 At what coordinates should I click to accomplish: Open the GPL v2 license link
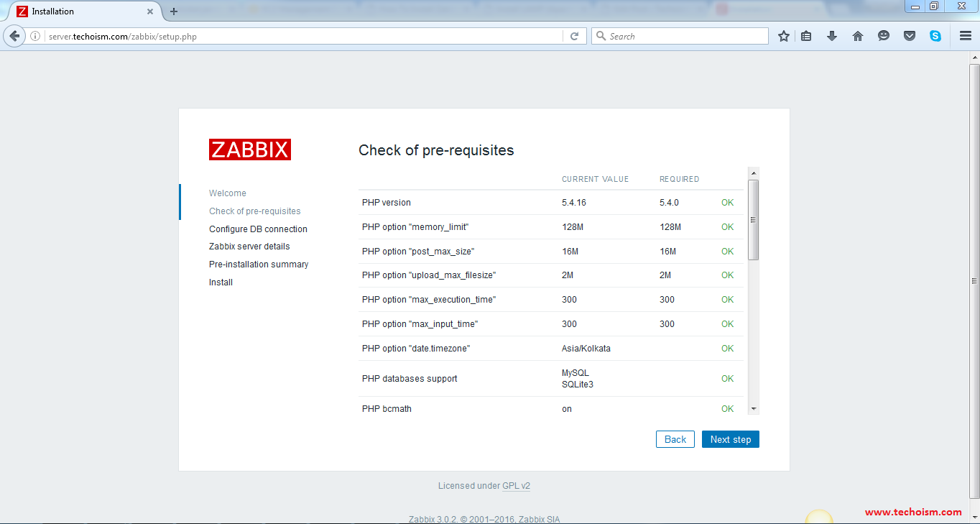(516, 486)
